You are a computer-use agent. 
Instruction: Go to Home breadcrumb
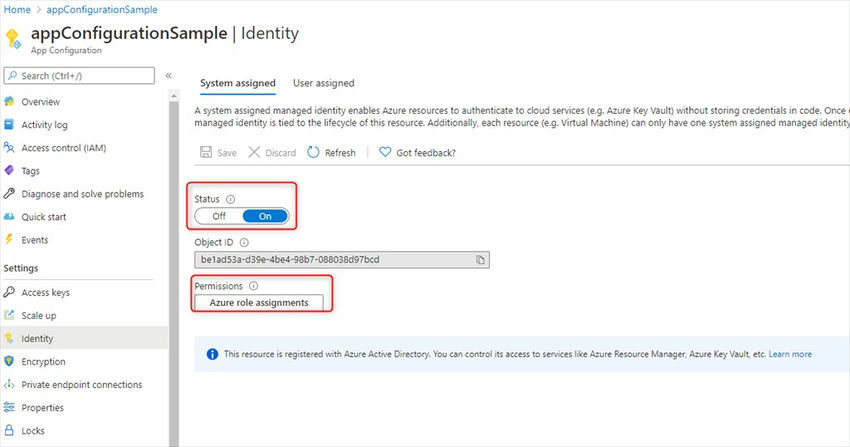click(x=17, y=9)
